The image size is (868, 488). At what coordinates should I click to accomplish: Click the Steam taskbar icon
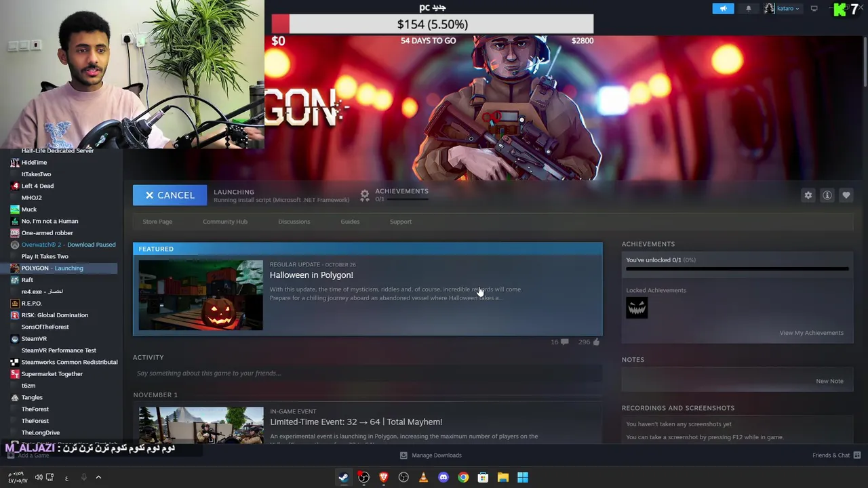[x=344, y=478]
